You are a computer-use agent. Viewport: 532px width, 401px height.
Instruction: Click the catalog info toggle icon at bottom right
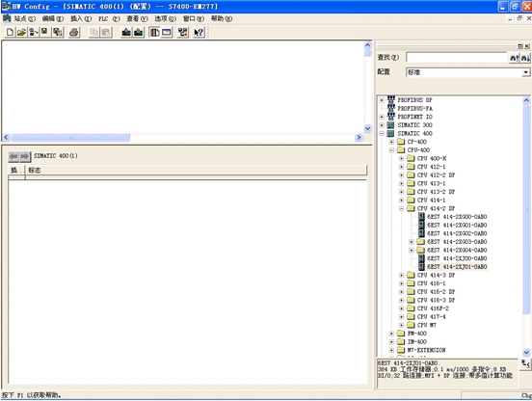point(525,364)
